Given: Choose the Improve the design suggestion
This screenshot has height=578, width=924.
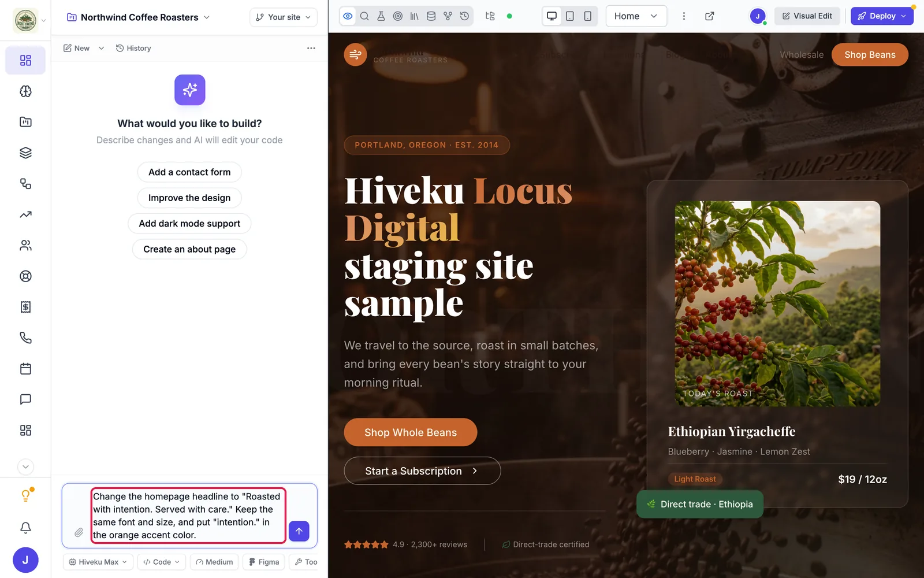Looking at the screenshot, I should 189,198.
